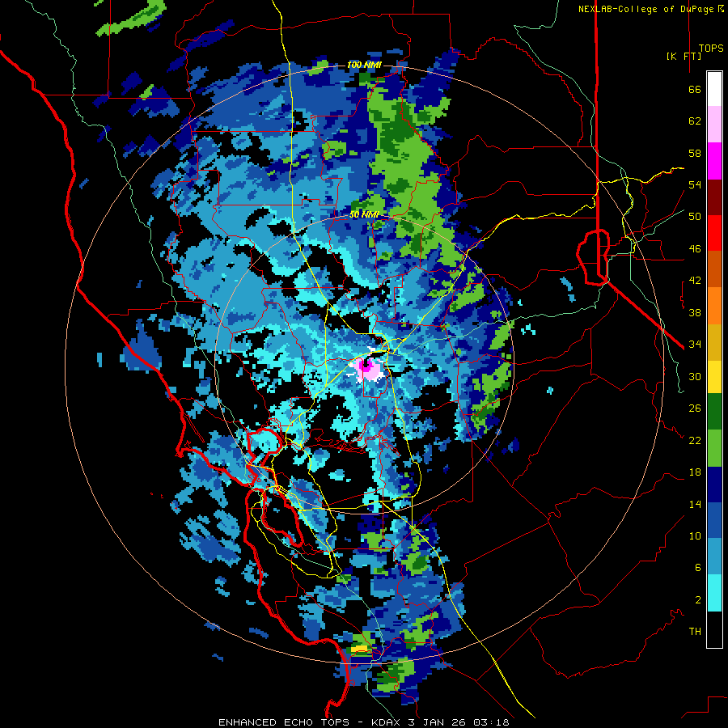
Task: Click the "TH" threshold label
Action: point(695,632)
